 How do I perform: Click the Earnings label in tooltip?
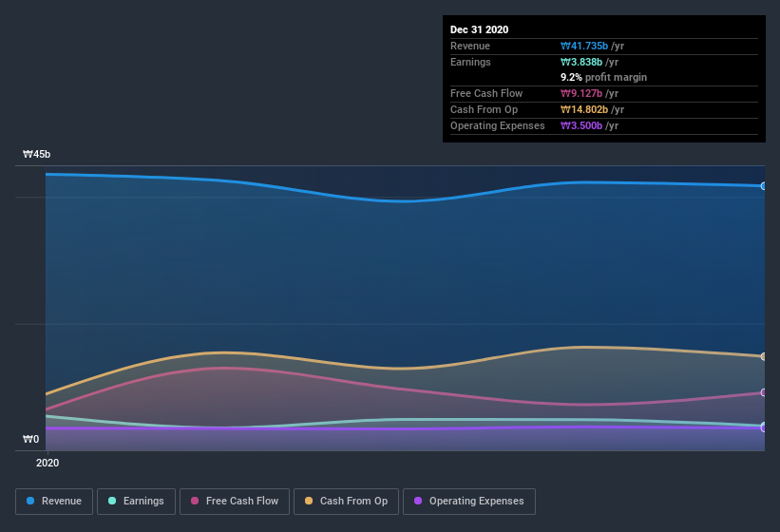point(470,62)
